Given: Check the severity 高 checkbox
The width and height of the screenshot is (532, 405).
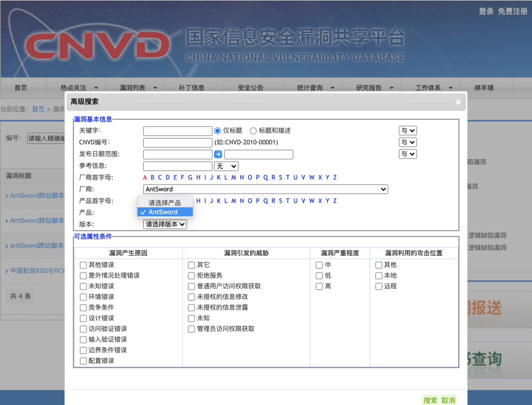Looking at the screenshot, I should pos(319,286).
